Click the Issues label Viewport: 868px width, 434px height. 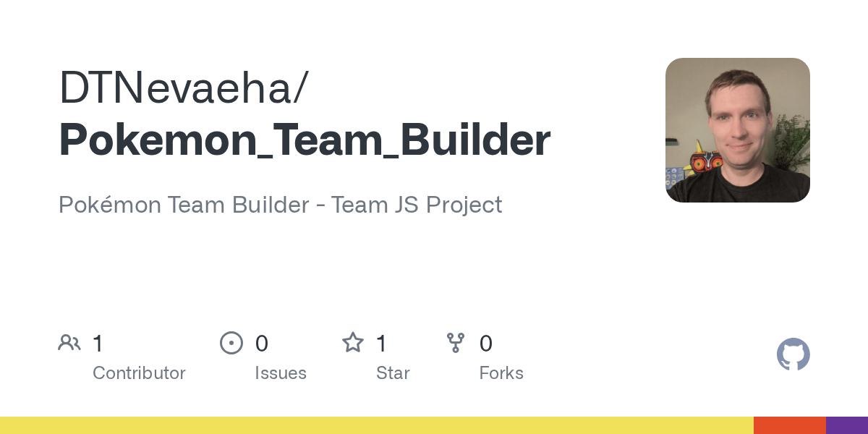[281, 373]
